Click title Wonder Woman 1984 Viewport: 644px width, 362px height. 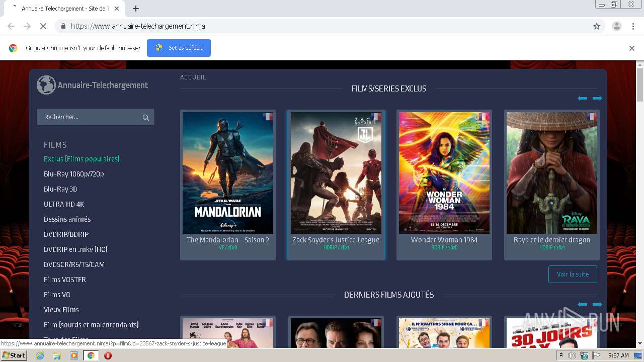444,240
